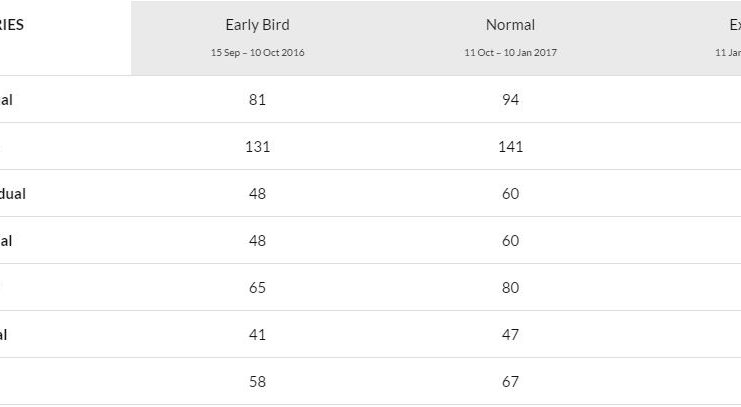Click the partially visible third column header

735,25
